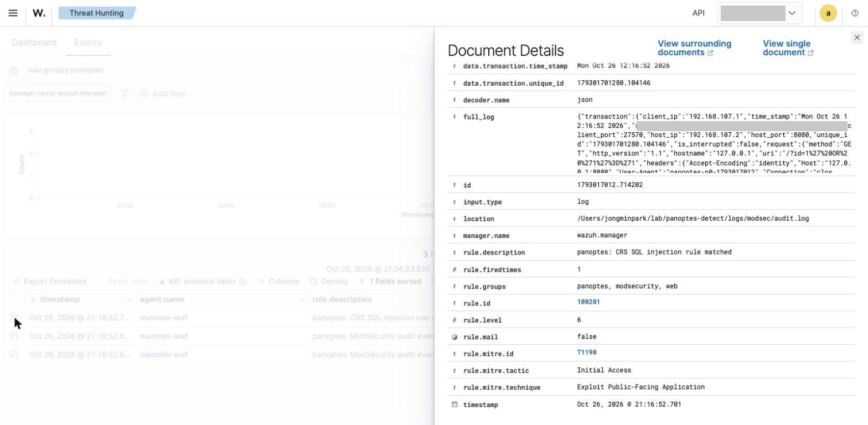Click Add filter button

163,94
